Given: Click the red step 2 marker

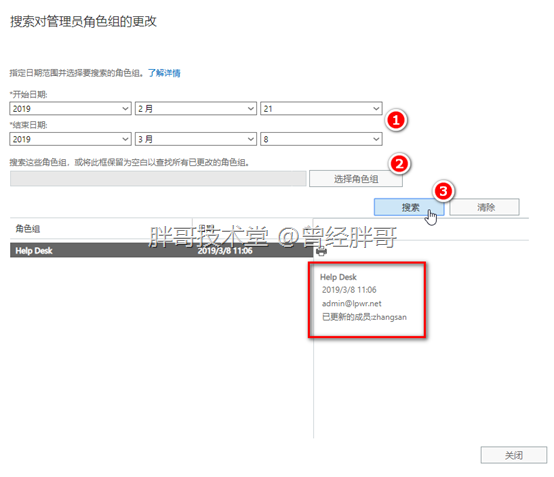Looking at the screenshot, I should click(x=400, y=164).
